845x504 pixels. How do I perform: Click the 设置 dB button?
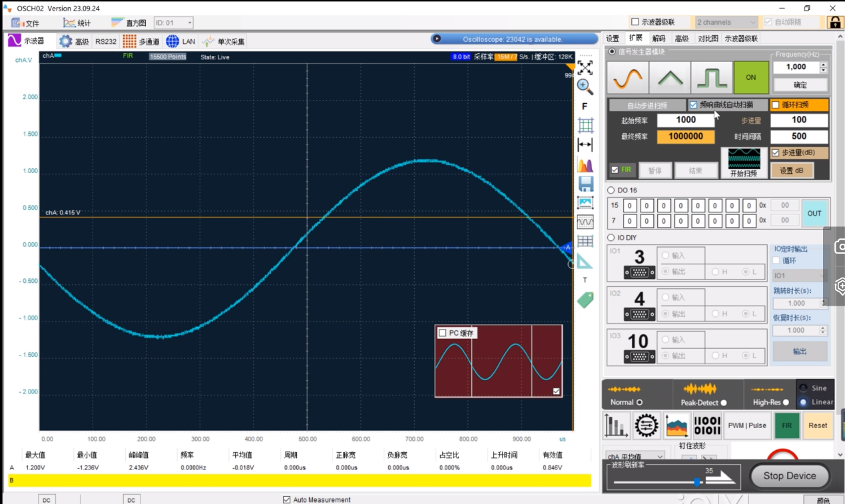click(x=791, y=170)
